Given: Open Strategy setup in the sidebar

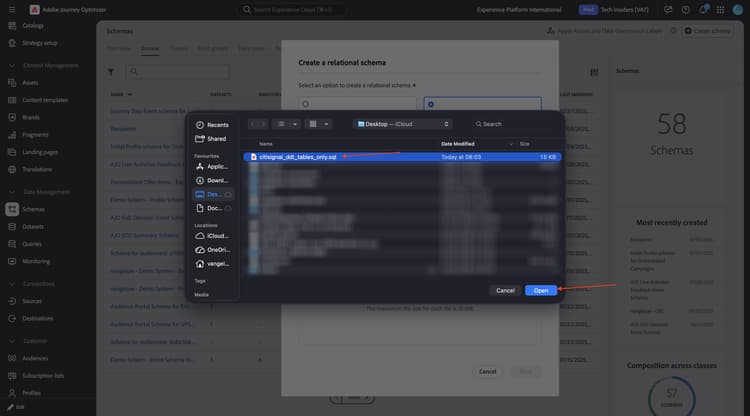Looking at the screenshot, I should tap(39, 43).
